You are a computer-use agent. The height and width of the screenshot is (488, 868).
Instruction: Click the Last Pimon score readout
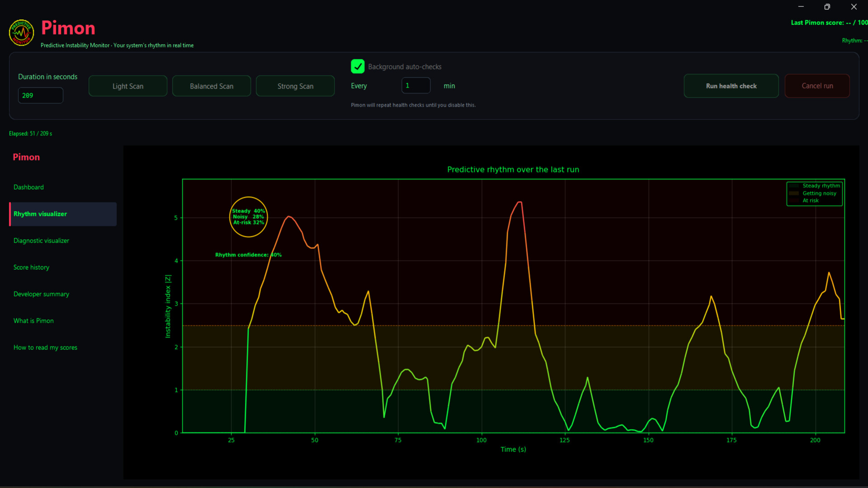click(x=829, y=23)
